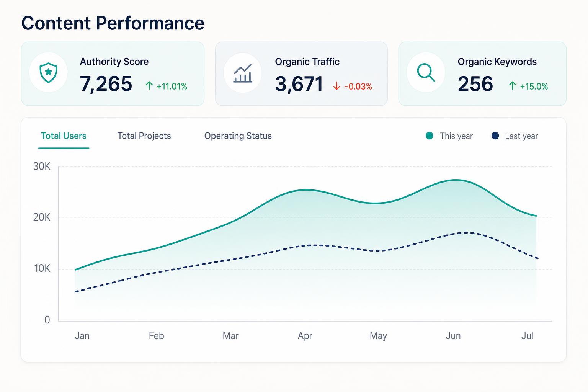
Task: Toggle the Last year legend dot
Action: pyautogui.click(x=495, y=136)
